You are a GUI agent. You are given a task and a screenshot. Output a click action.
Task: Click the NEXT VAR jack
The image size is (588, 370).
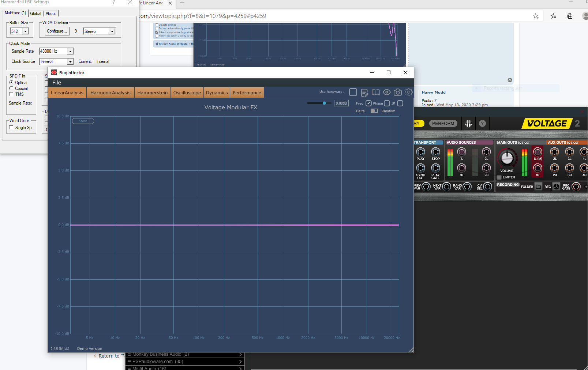pyautogui.click(x=446, y=187)
